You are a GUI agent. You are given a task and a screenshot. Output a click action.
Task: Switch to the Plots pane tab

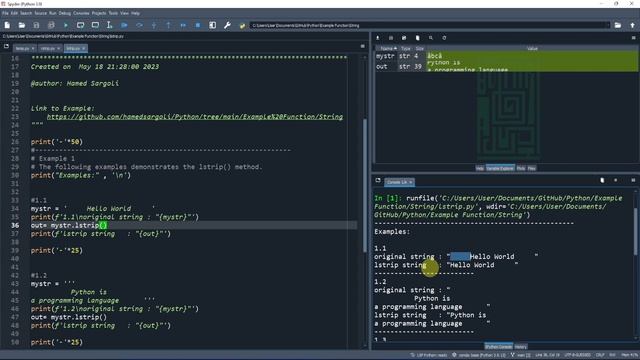521,168
